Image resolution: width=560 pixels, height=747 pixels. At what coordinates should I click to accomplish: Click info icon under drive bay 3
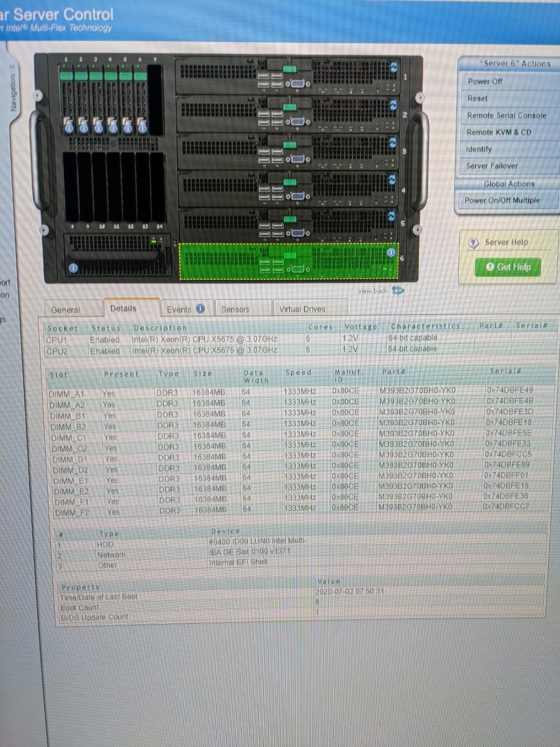tap(98, 127)
